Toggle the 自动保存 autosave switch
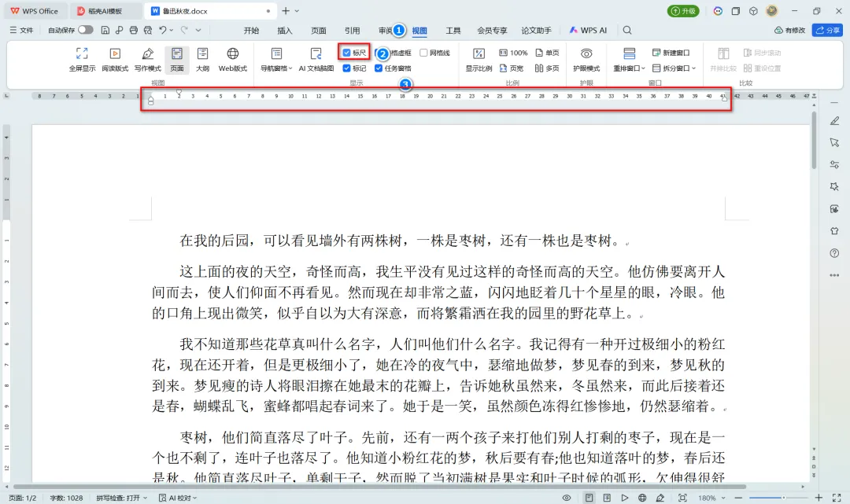The height and width of the screenshot is (504, 850). [85, 30]
